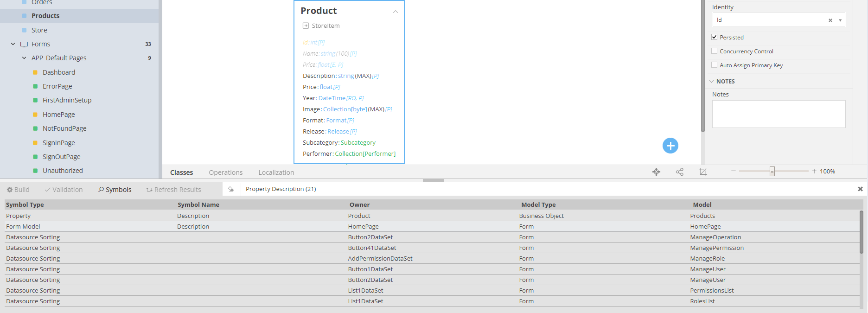Open the Identity dropdown arrow
868x313 pixels.
coord(840,20)
